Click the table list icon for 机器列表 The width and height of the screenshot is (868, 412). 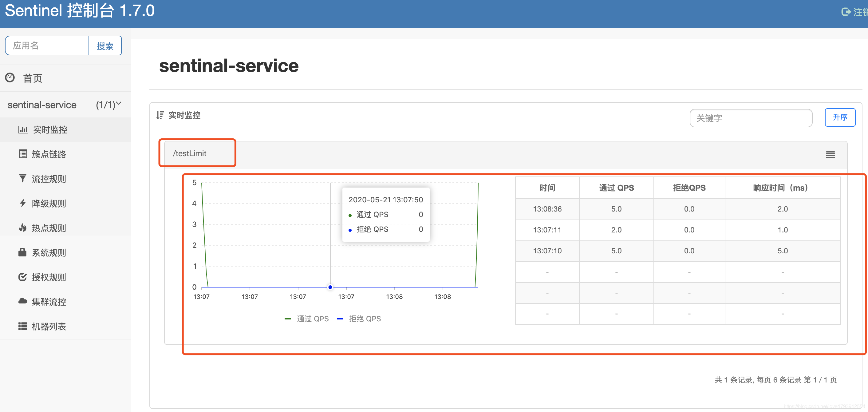click(x=22, y=326)
